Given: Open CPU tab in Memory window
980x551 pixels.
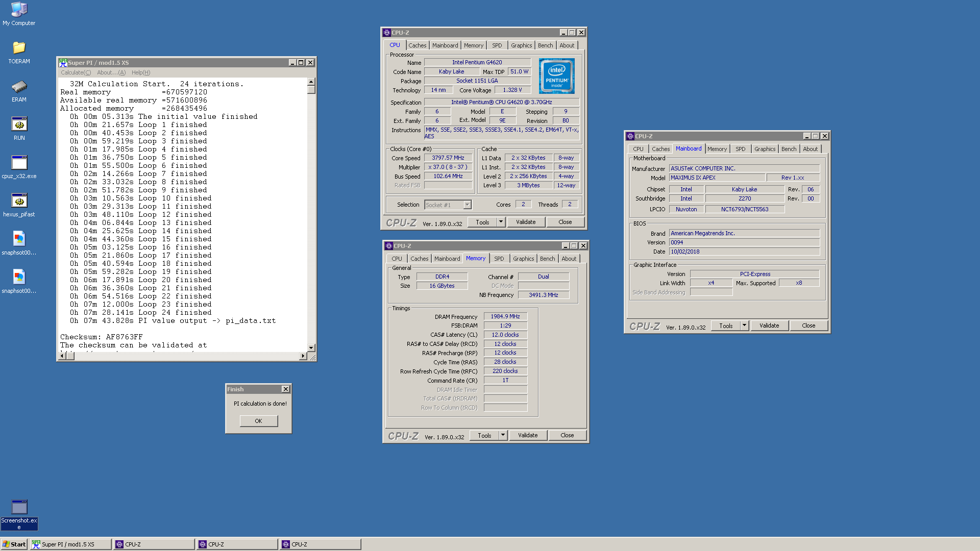Looking at the screenshot, I should (397, 259).
